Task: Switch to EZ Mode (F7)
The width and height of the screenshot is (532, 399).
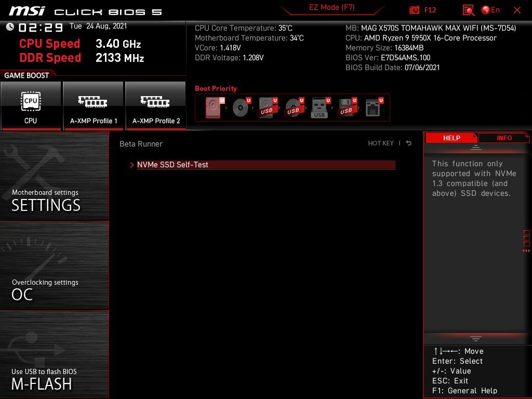Action: point(331,7)
